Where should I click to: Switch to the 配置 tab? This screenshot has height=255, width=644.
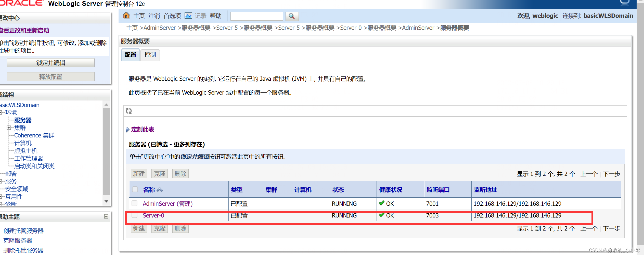coord(131,55)
